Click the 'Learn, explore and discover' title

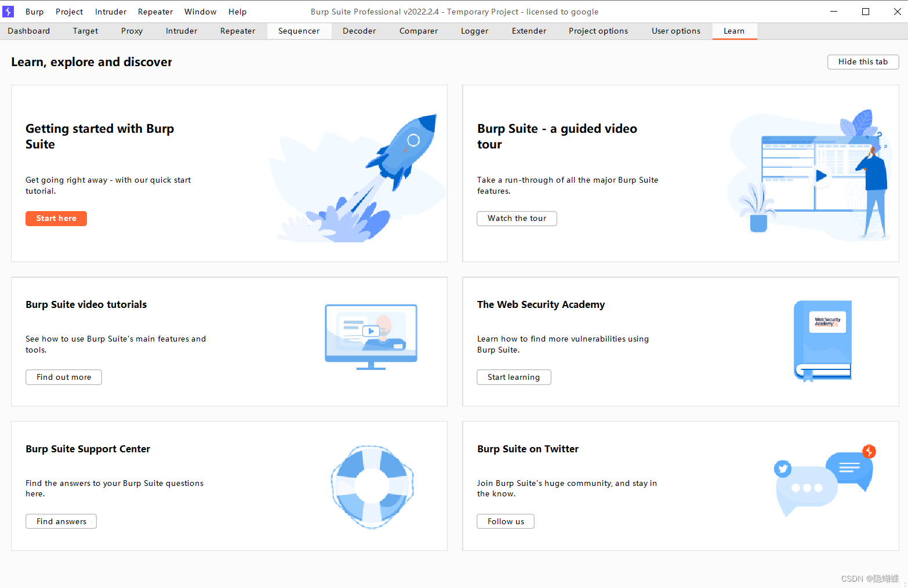pos(92,63)
